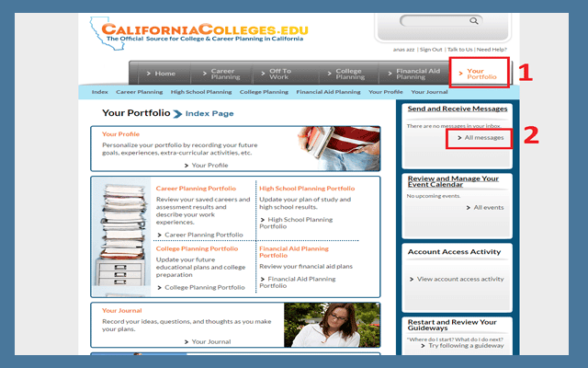Click the orange Career Planning Portfolio heading

tap(196, 189)
